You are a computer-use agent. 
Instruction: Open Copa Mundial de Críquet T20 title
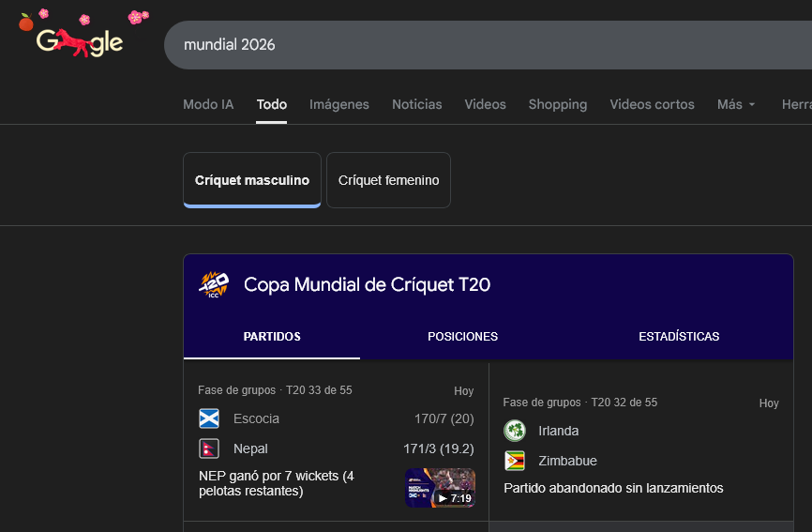368,284
